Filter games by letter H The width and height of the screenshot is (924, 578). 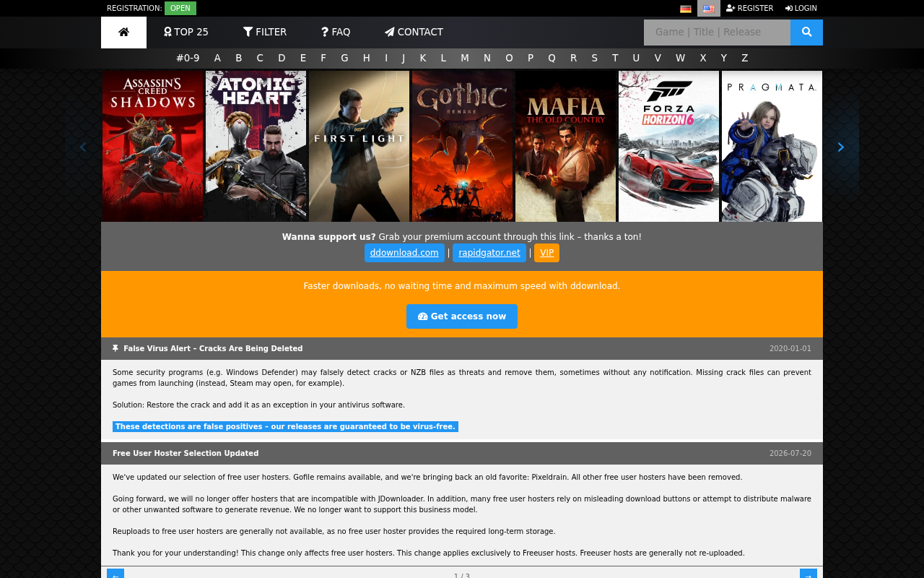coord(366,59)
